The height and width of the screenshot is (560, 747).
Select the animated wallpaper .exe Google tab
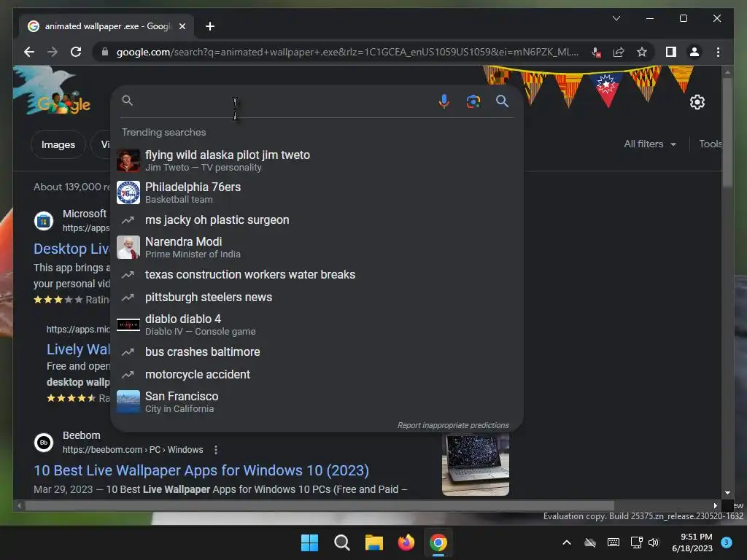107,26
